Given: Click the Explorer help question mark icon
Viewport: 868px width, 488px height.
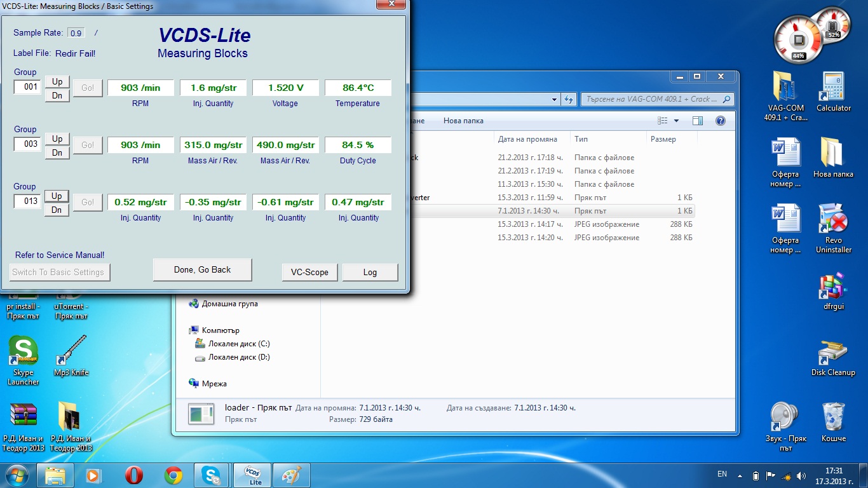Looking at the screenshot, I should 720,121.
